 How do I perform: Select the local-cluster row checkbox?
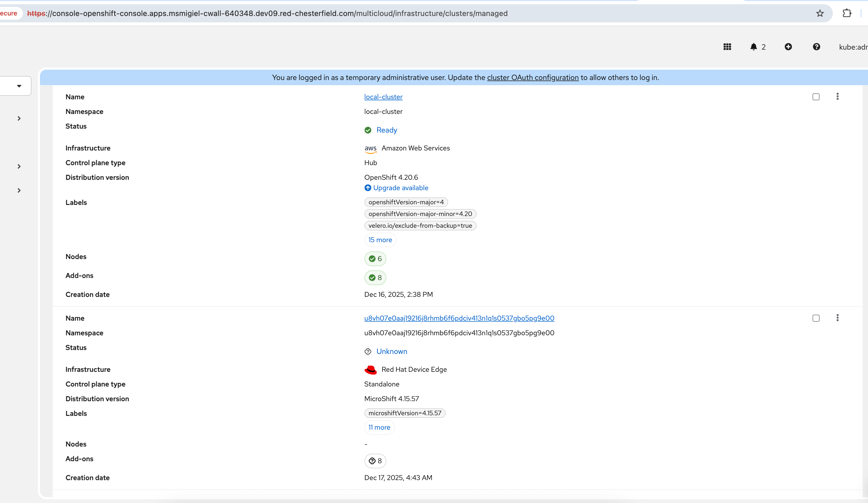(816, 97)
